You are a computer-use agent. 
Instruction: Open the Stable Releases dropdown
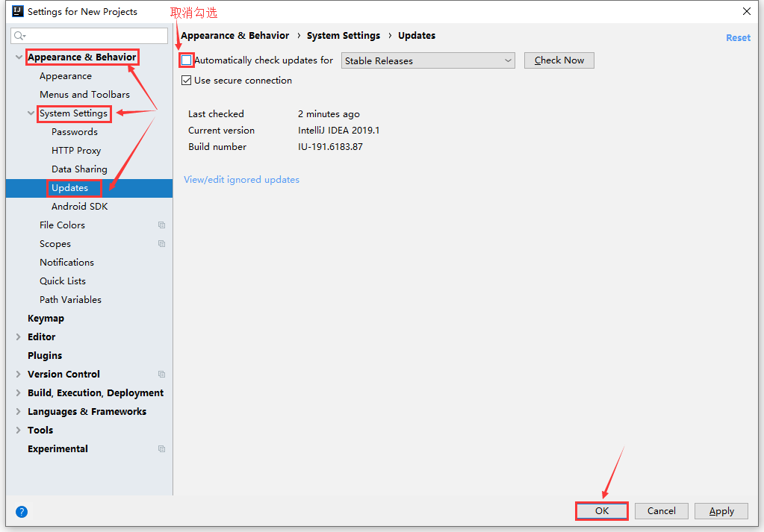point(428,61)
